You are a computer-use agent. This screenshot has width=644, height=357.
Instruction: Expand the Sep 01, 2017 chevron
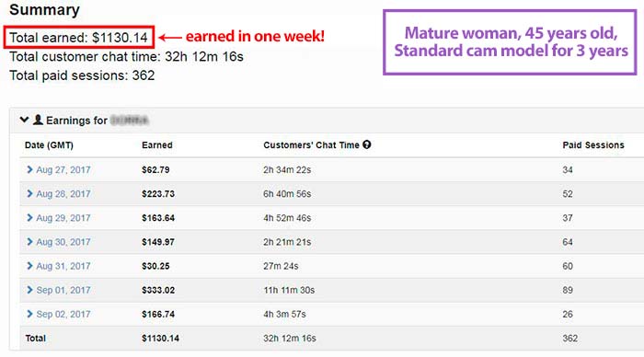[29, 290]
